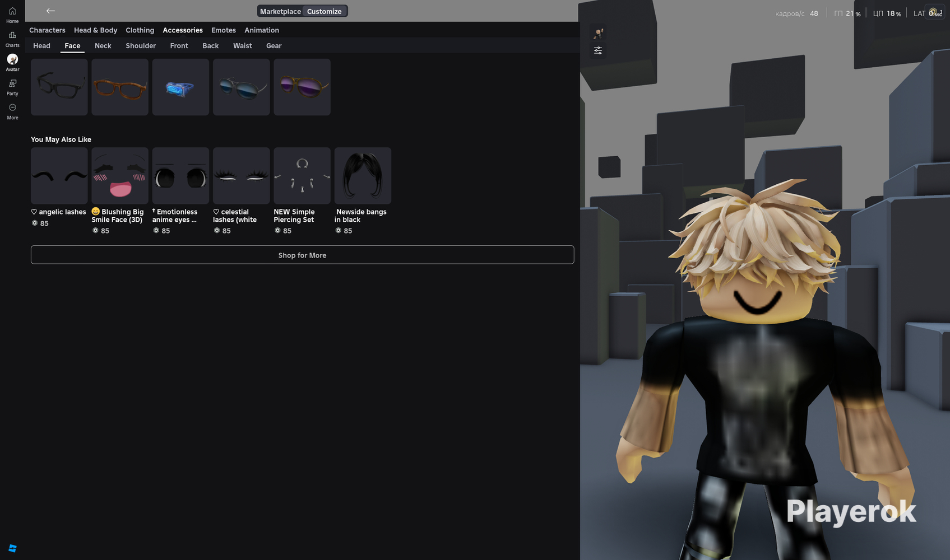Click the "Newside bangs in black" name
This screenshot has height=560, width=950.
(361, 216)
